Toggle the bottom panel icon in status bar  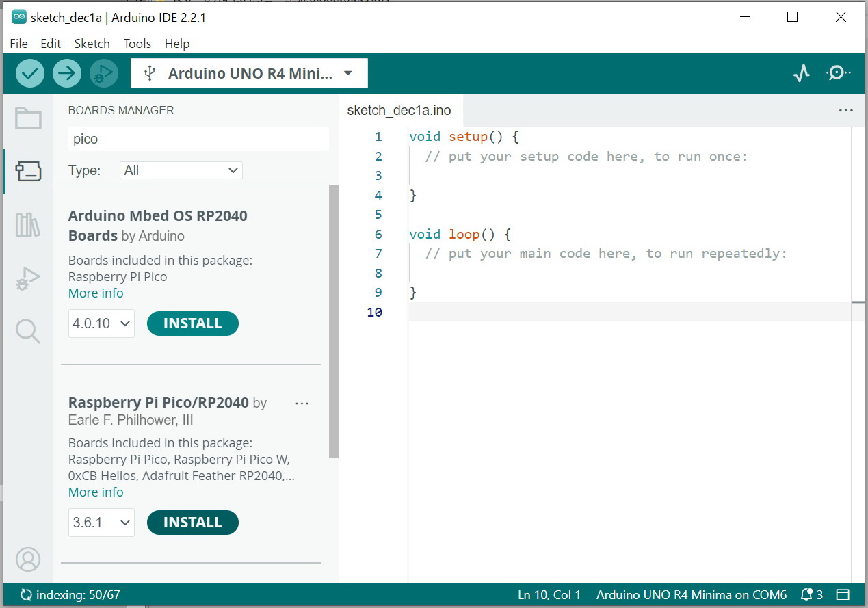843,595
